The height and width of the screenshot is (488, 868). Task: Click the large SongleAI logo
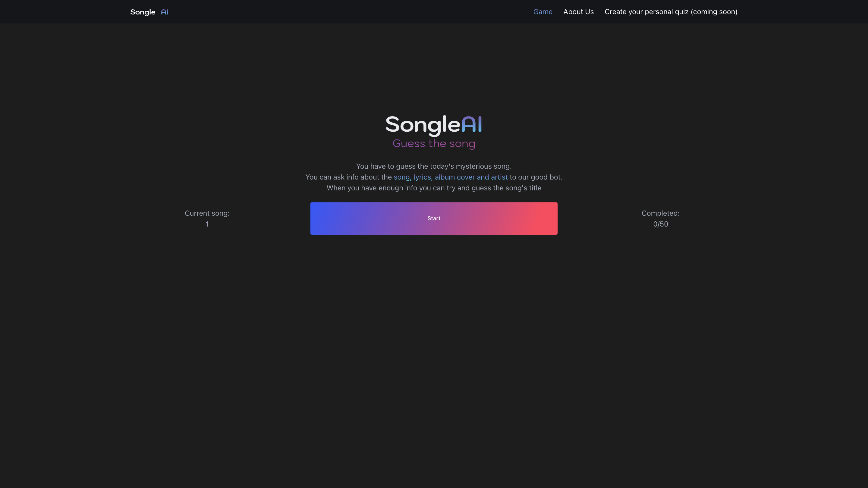[434, 125]
